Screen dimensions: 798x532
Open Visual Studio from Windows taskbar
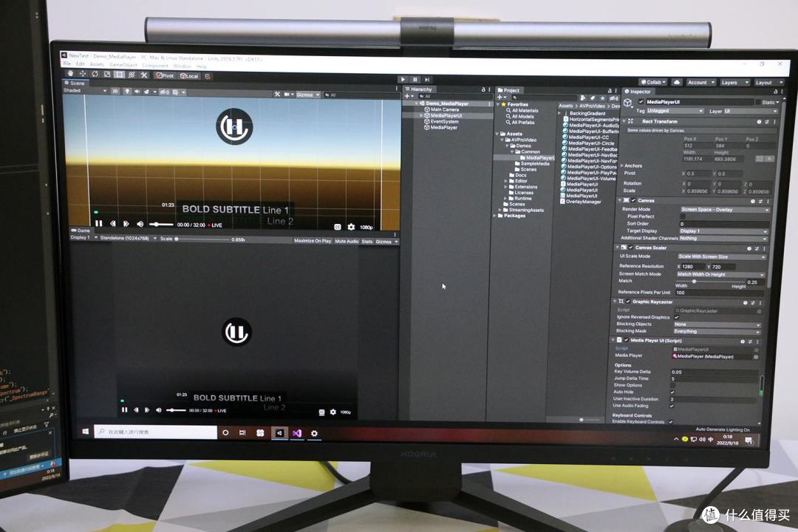pyautogui.click(x=297, y=433)
